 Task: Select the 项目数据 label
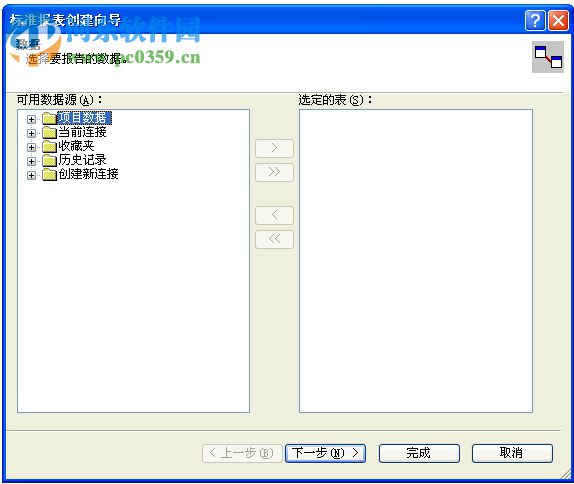(85, 118)
